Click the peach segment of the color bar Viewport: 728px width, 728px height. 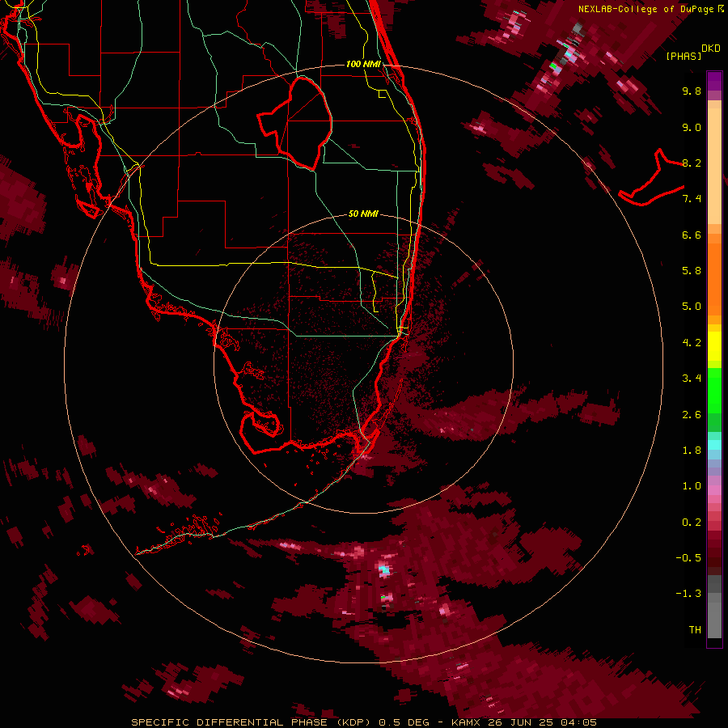[714, 163]
